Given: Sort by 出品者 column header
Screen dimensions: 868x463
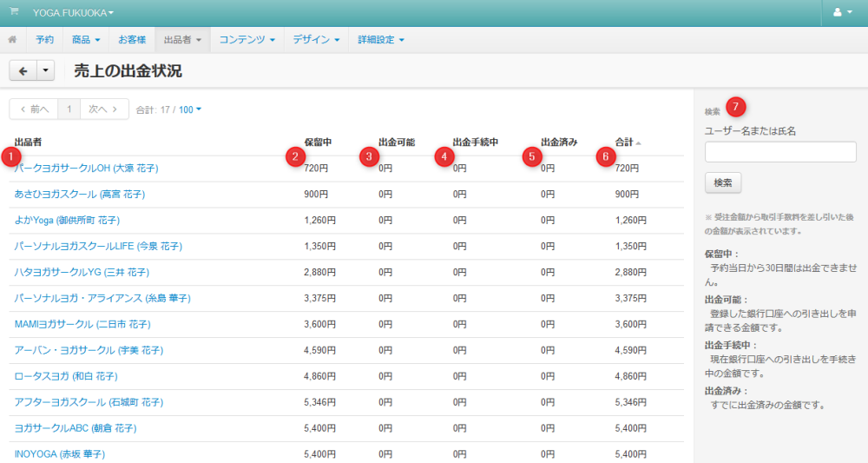Looking at the screenshot, I should click(x=29, y=142).
